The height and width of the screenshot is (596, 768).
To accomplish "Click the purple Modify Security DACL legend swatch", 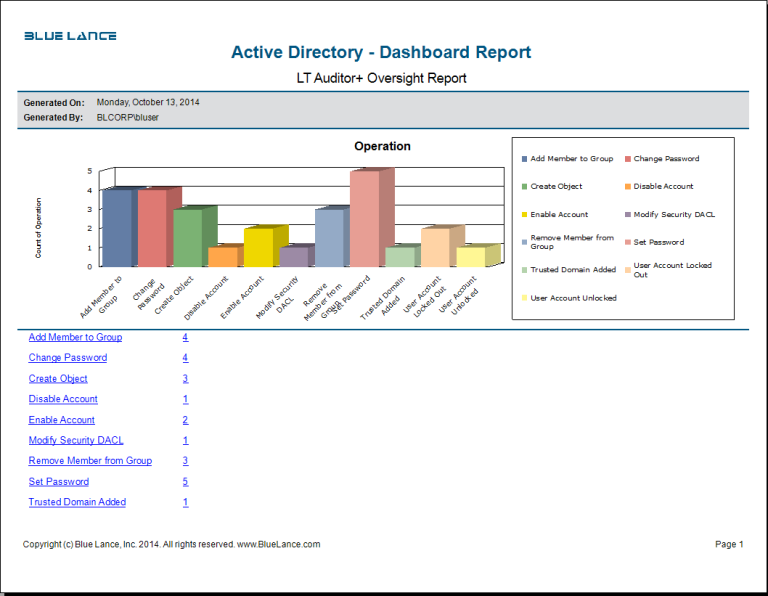I will (627, 215).
